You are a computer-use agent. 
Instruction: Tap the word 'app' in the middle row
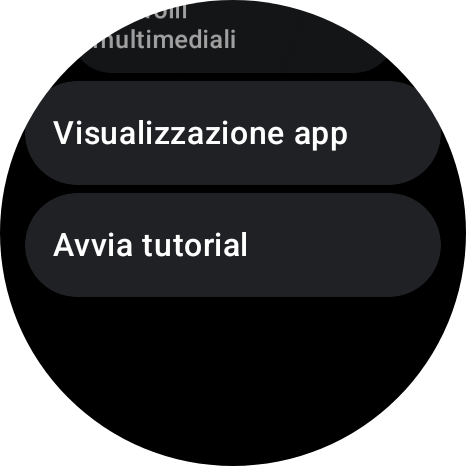321,136
